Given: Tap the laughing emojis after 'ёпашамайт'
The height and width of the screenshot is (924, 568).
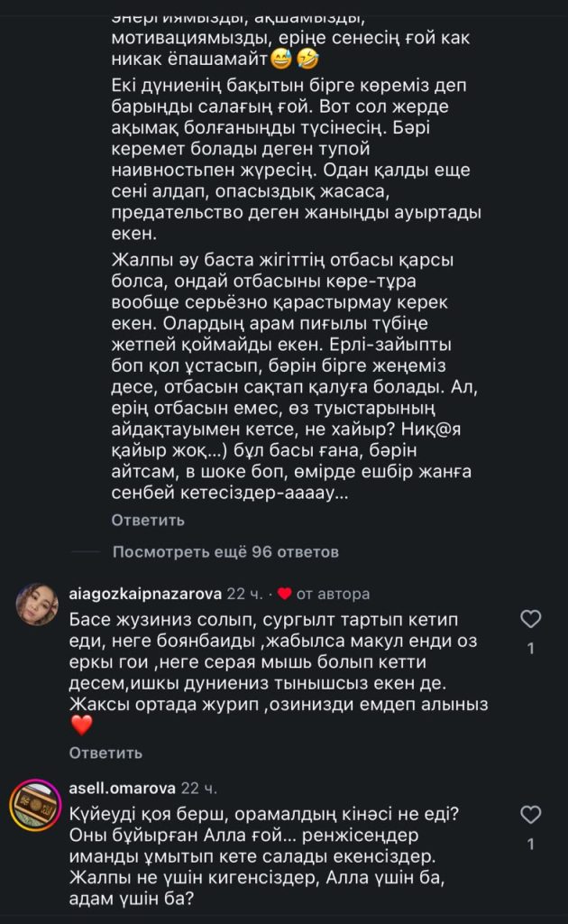Looking at the screenshot, I should pos(294,59).
